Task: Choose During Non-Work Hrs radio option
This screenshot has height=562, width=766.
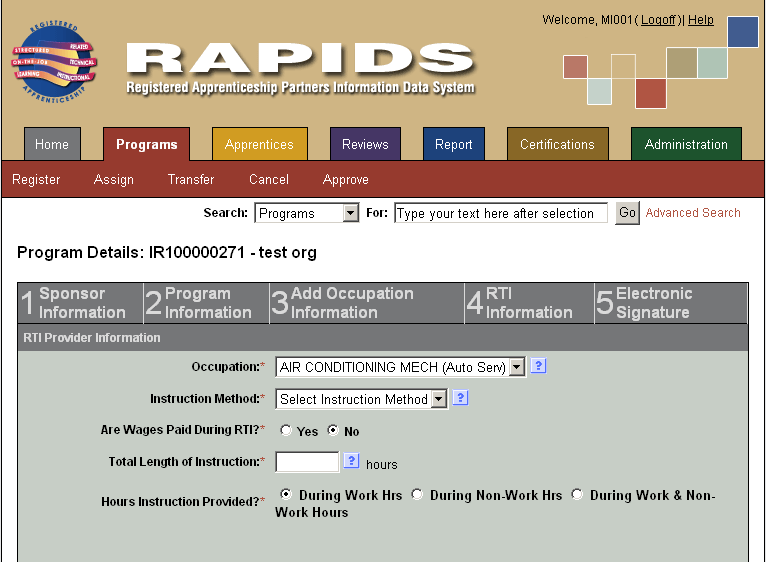Action: click(x=417, y=494)
